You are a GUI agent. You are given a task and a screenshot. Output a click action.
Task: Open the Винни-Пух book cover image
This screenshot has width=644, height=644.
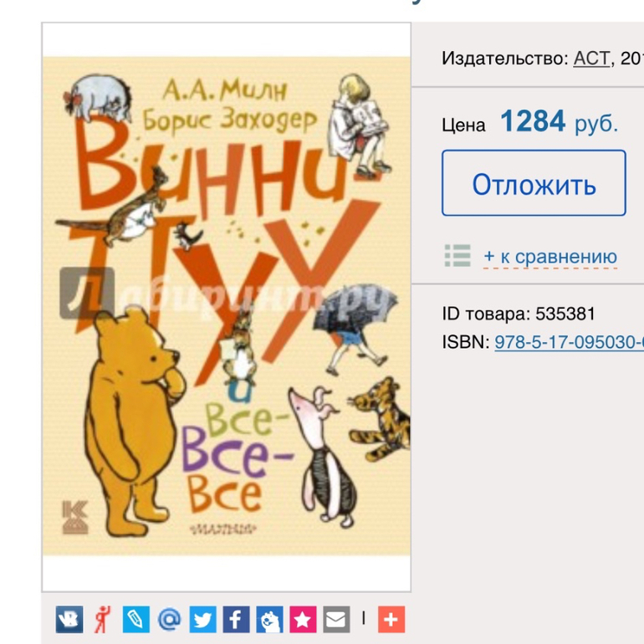pyautogui.click(x=227, y=306)
